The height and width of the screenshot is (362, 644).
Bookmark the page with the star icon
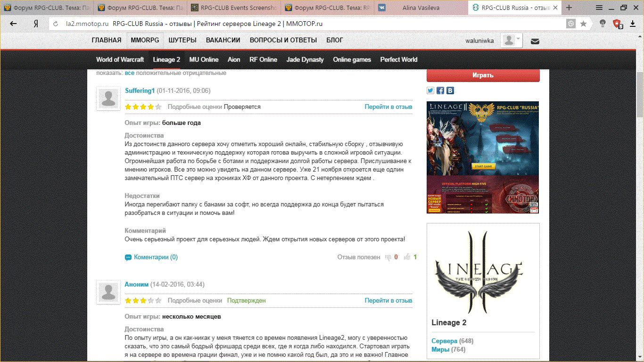[x=583, y=24]
